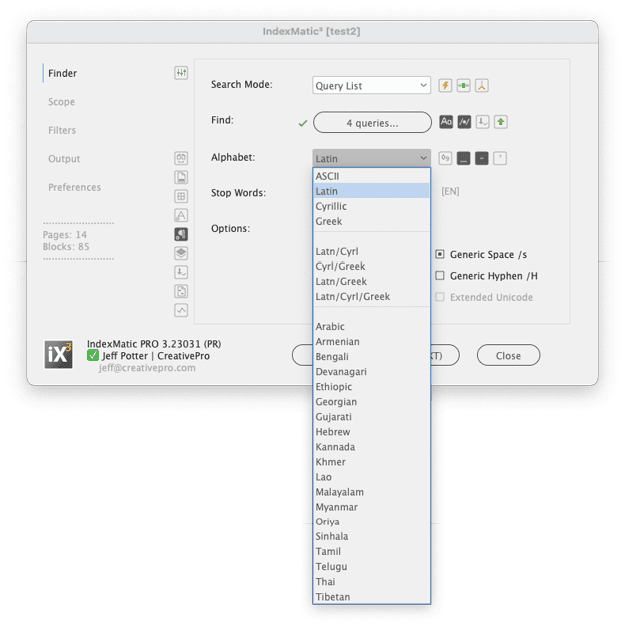Click the red PDF icon beside Search Mode
This screenshot has height=626, width=625.
point(481,86)
